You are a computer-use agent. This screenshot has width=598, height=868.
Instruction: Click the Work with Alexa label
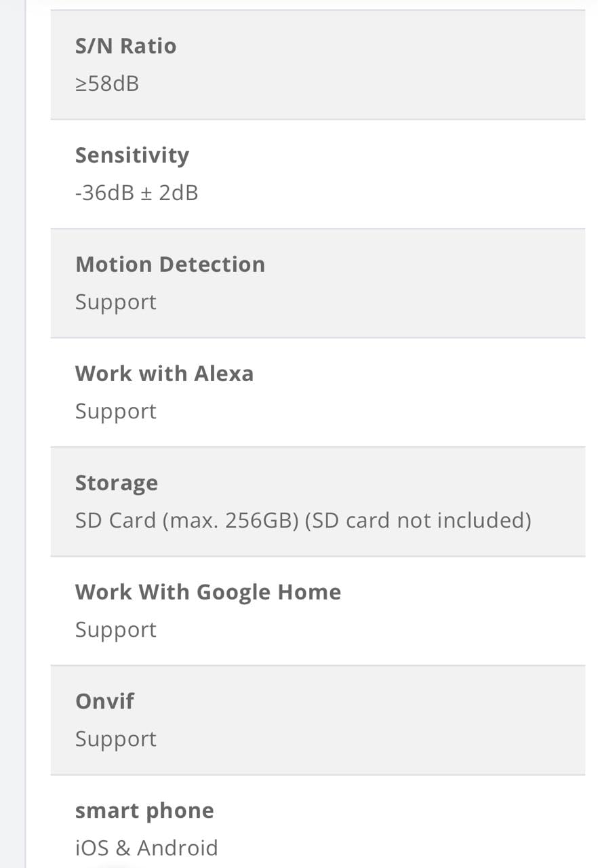(x=164, y=374)
